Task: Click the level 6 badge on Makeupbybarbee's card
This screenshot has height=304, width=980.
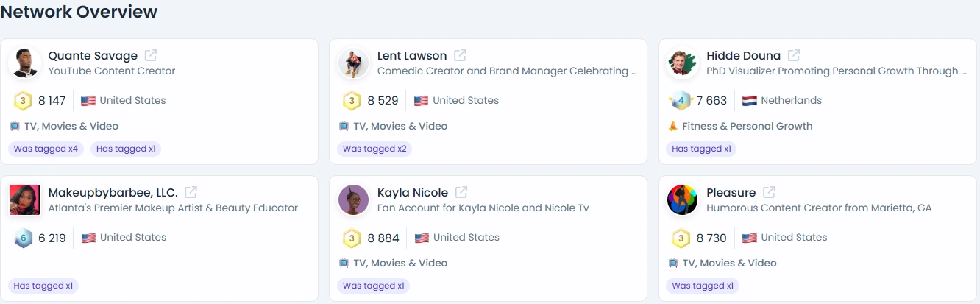Action: pos(23,238)
